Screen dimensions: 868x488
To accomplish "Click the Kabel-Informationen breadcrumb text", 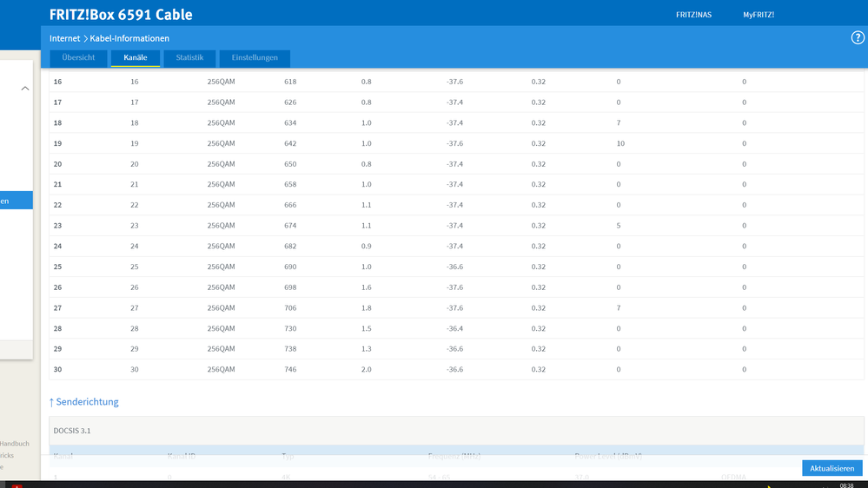I will point(129,38).
